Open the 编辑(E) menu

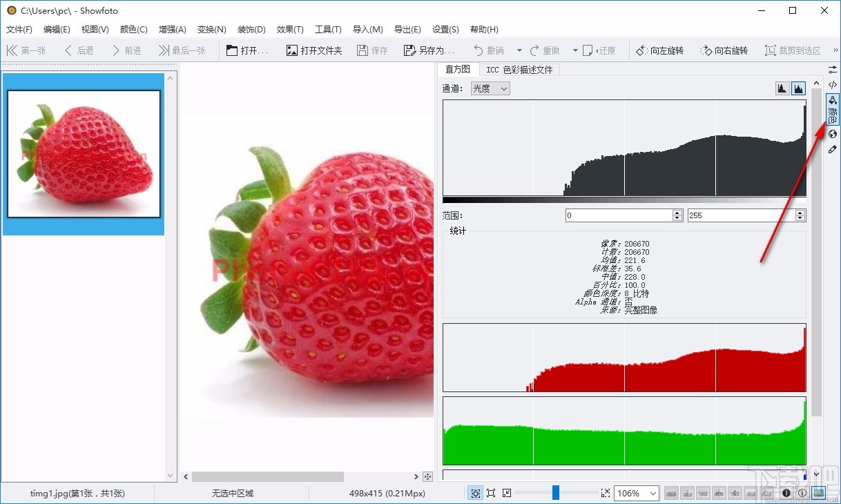click(x=57, y=30)
